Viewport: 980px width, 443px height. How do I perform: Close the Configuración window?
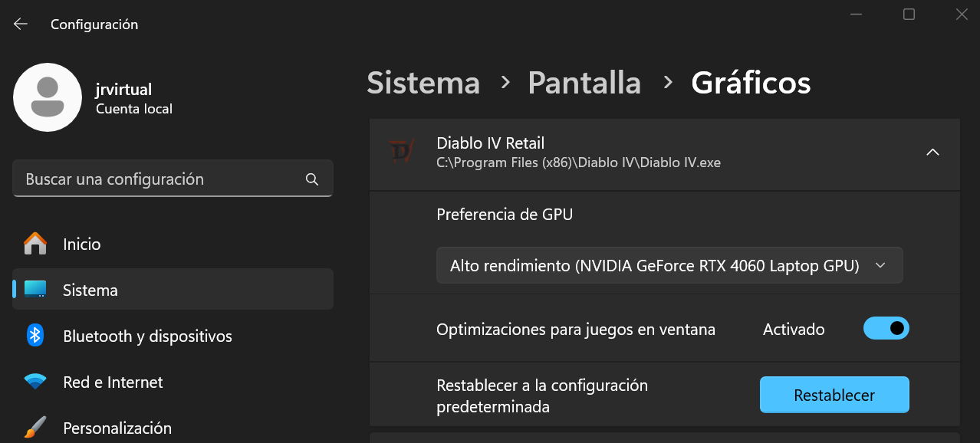[961, 15]
